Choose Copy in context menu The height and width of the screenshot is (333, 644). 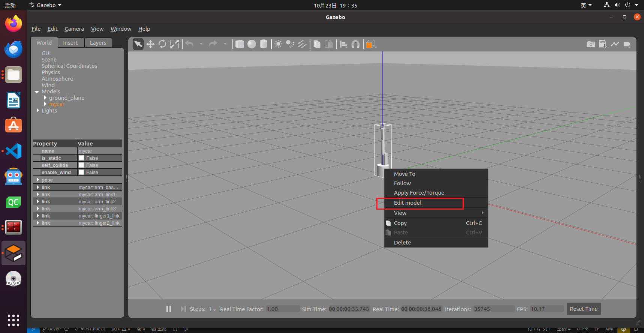point(436,223)
